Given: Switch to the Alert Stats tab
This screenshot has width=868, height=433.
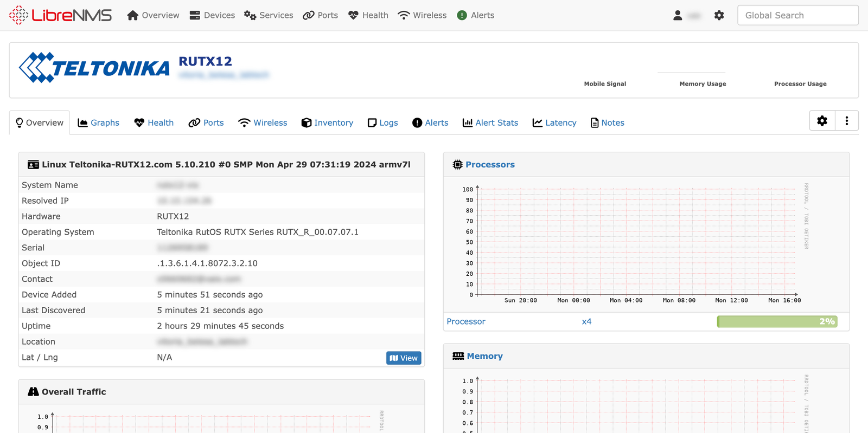Looking at the screenshot, I should click(490, 122).
